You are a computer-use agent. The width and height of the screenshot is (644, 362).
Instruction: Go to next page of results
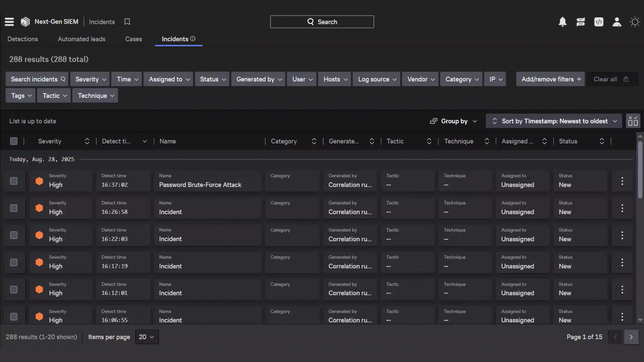pos(631,337)
